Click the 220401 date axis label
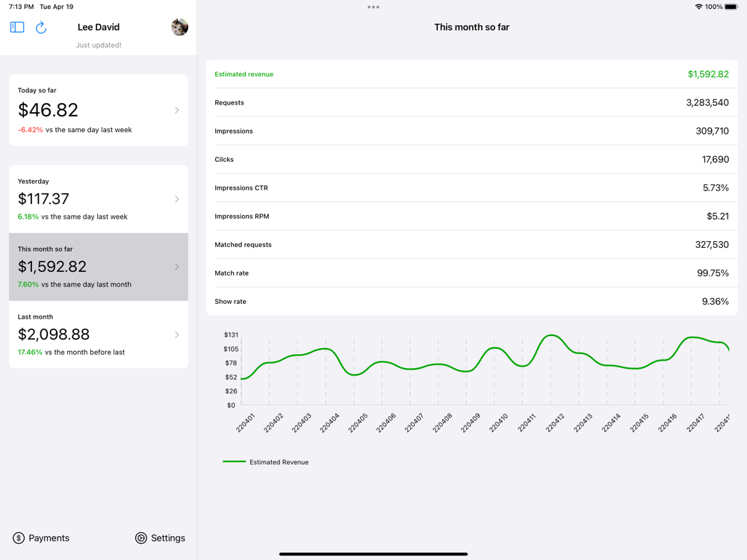The width and height of the screenshot is (747, 560). point(245,423)
